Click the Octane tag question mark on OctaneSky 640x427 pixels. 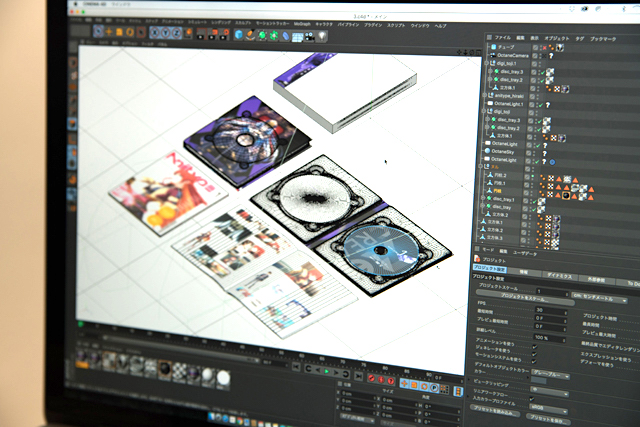click(544, 153)
